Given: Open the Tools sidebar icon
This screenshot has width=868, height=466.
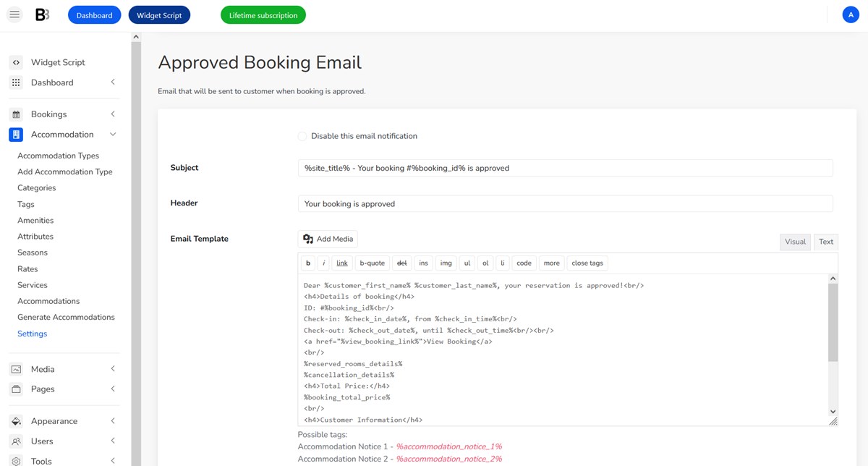Looking at the screenshot, I should coord(16,461).
